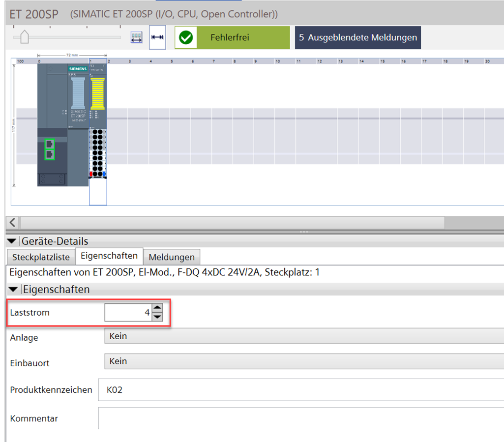
Task: Collapse the Eigenschaften section triangle
Action: [14, 290]
